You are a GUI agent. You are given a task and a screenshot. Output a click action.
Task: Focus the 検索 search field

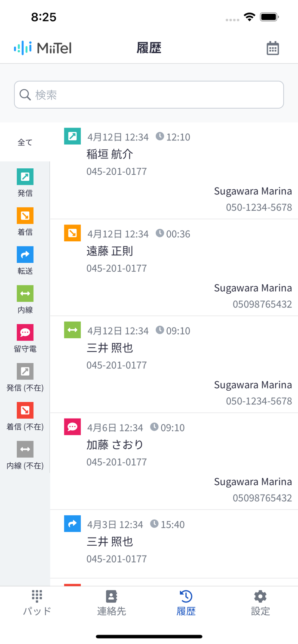coord(149,95)
